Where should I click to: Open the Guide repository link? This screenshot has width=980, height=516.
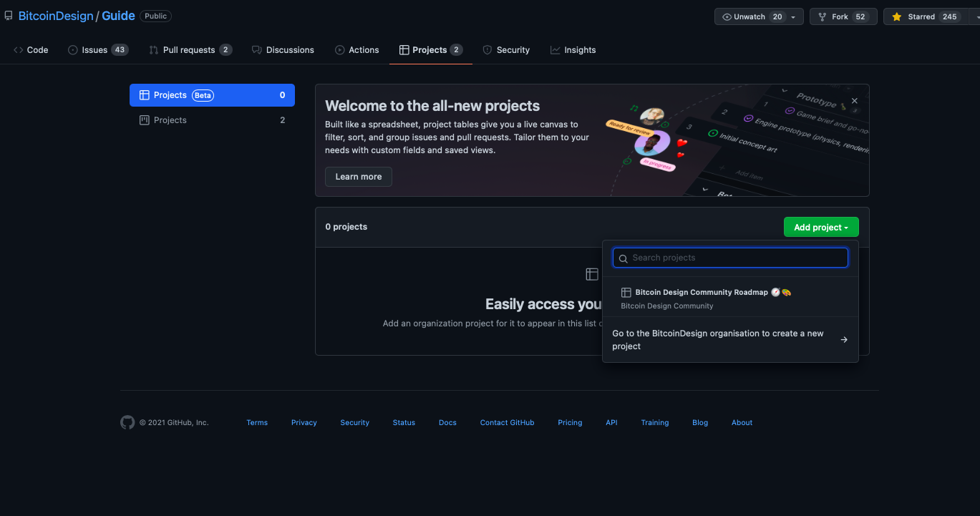point(118,16)
